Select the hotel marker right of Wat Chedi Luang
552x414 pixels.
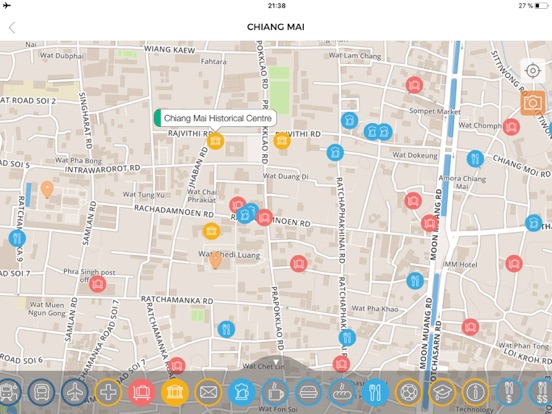coord(299,263)
